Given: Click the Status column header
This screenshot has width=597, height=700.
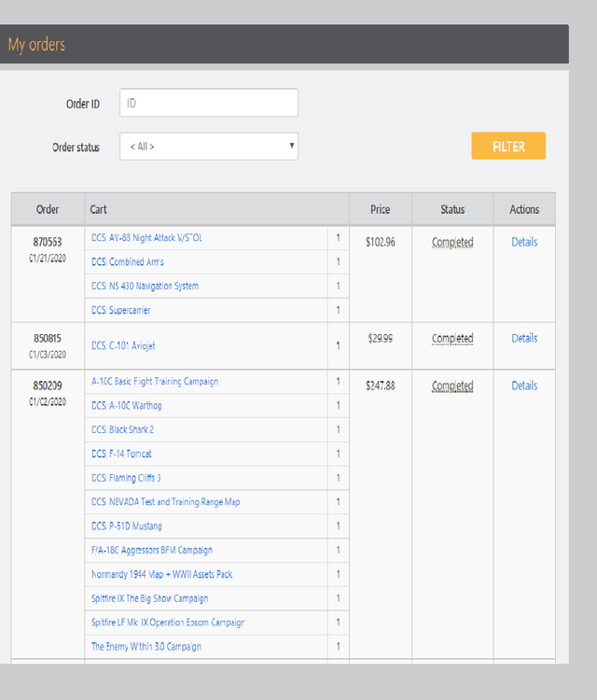Looking at the screenshot, I should tap(452, 209).
